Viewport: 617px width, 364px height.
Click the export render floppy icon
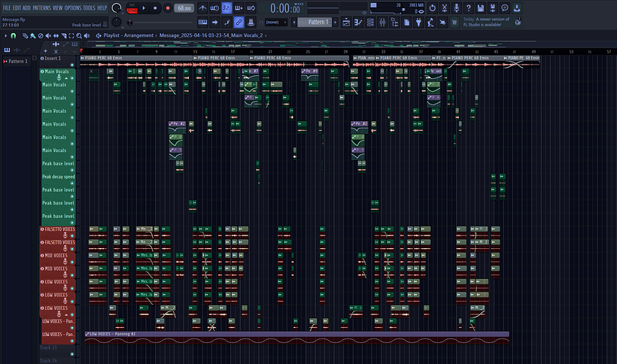coord(493,8)
